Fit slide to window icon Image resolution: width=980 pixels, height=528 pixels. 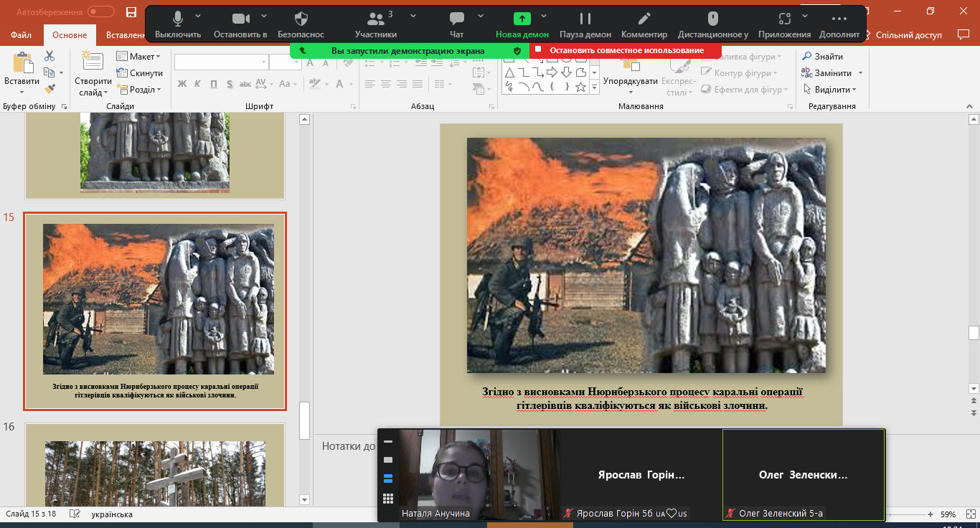(970, 514)
